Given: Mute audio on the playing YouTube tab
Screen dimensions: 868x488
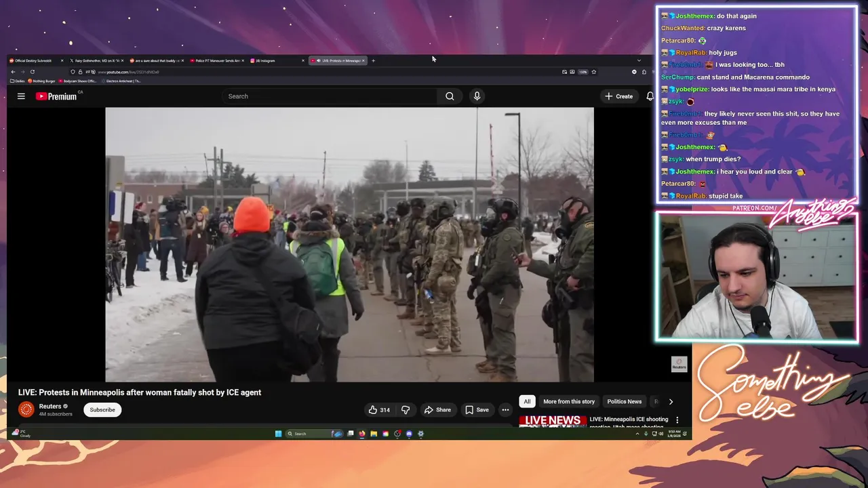Looking at the screenshot, I should click(318, 60).
